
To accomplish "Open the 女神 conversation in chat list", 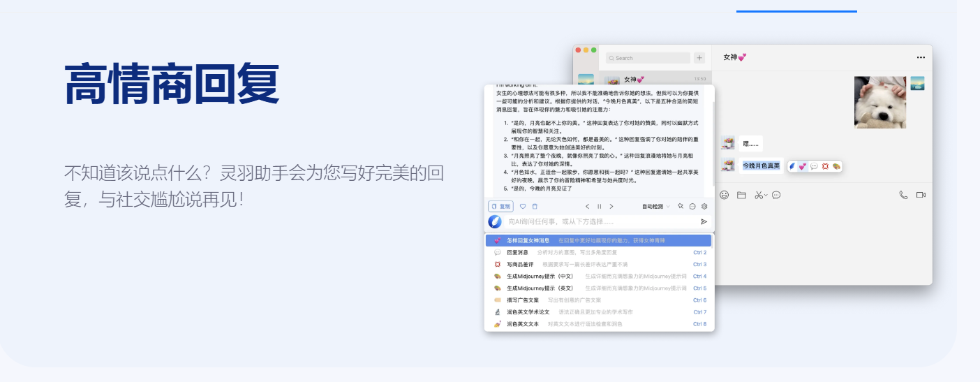I will coord(655,79).
